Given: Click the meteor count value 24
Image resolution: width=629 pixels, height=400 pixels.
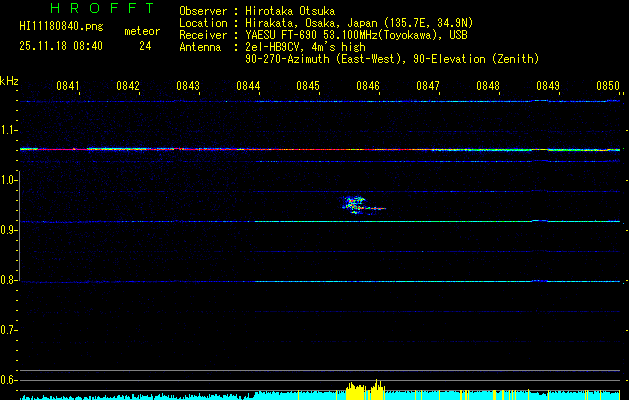Looking at the screenshot, I should coord(145,46).
